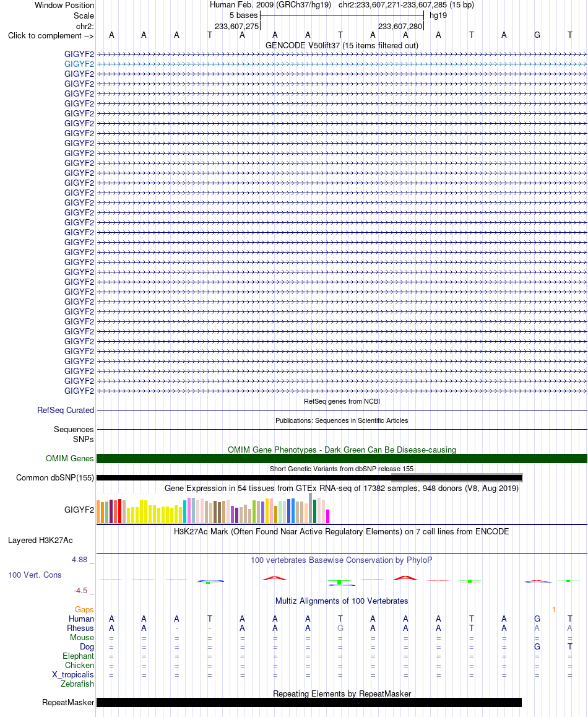Click the Layered H3K27Ac label
This screenshot has width=588, height=717.
(40, 540)
